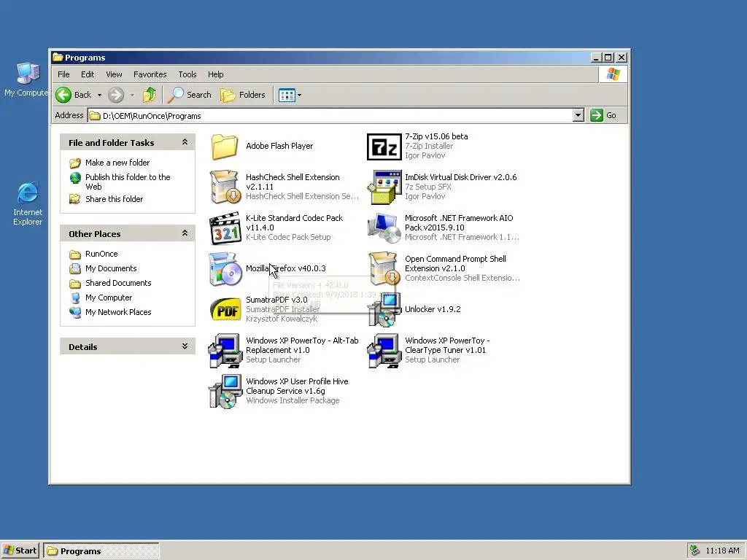Collapse the Other Places panel

185,233
